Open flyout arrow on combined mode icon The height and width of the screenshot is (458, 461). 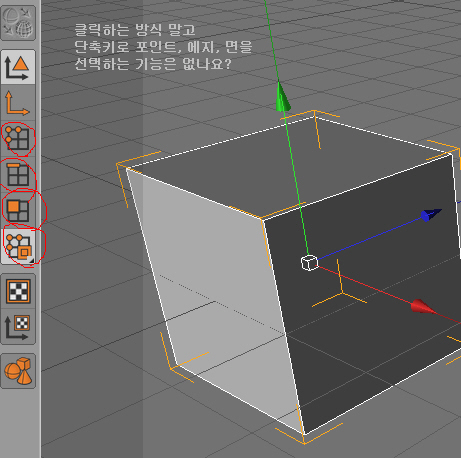32,261
